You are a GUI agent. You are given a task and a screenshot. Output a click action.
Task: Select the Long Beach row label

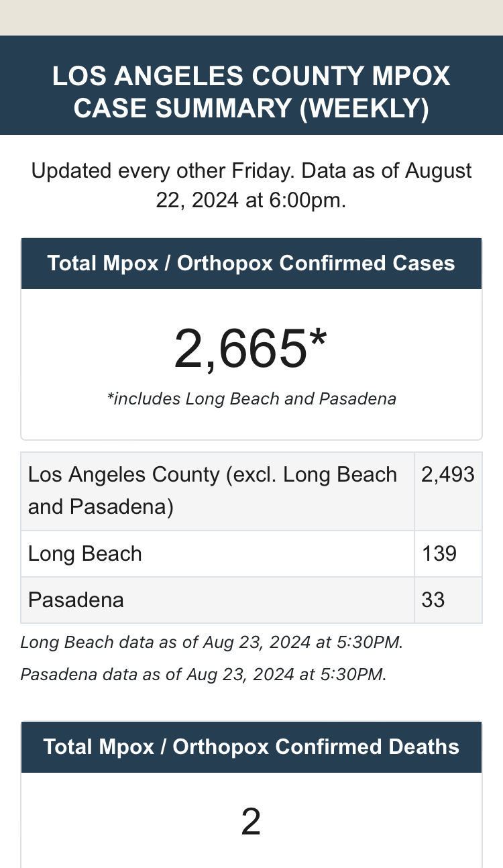(85, 554)
